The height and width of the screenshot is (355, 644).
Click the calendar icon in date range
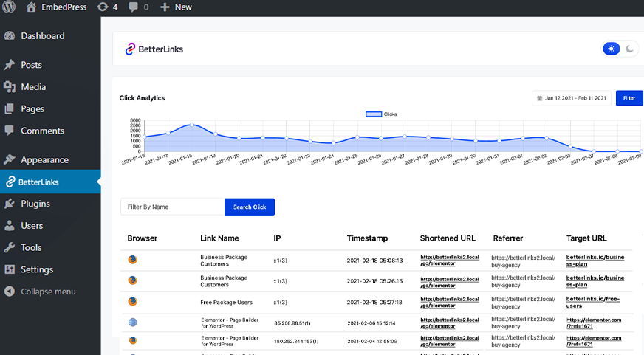540,98
